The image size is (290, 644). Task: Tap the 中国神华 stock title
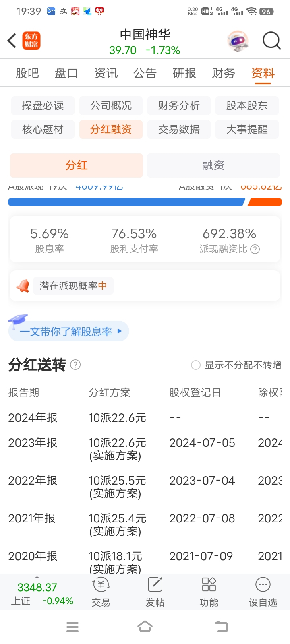[145, 35]
